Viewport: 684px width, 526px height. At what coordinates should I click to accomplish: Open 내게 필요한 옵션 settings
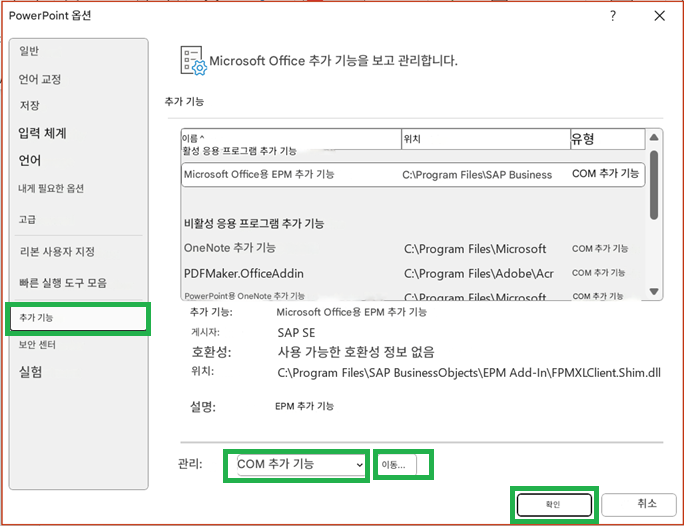(51, 188)
